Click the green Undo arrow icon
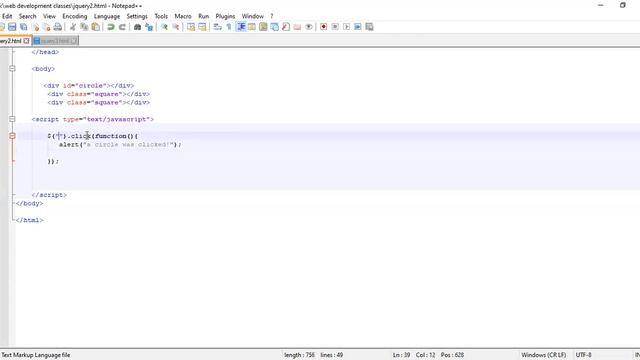640x360 pixels. coord(111,27)
